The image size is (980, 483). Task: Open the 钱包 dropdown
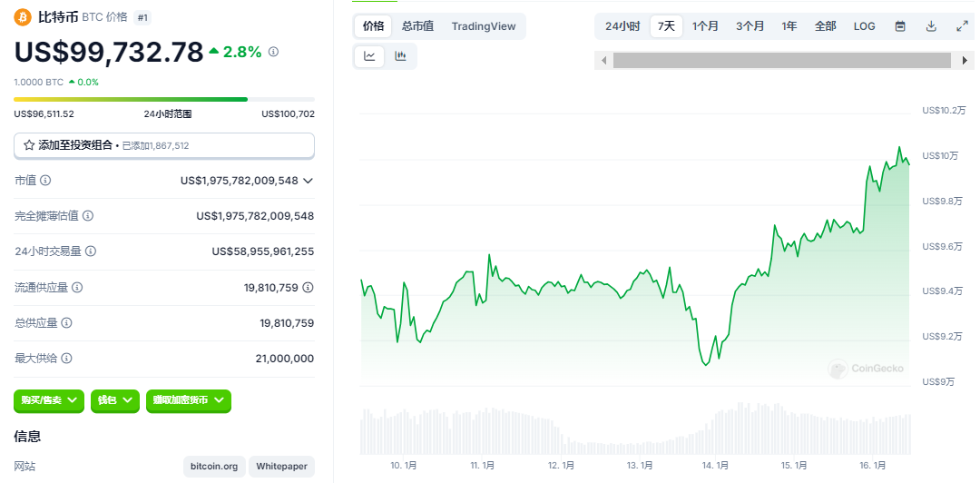pyautogui.click(x=115, y=399)
